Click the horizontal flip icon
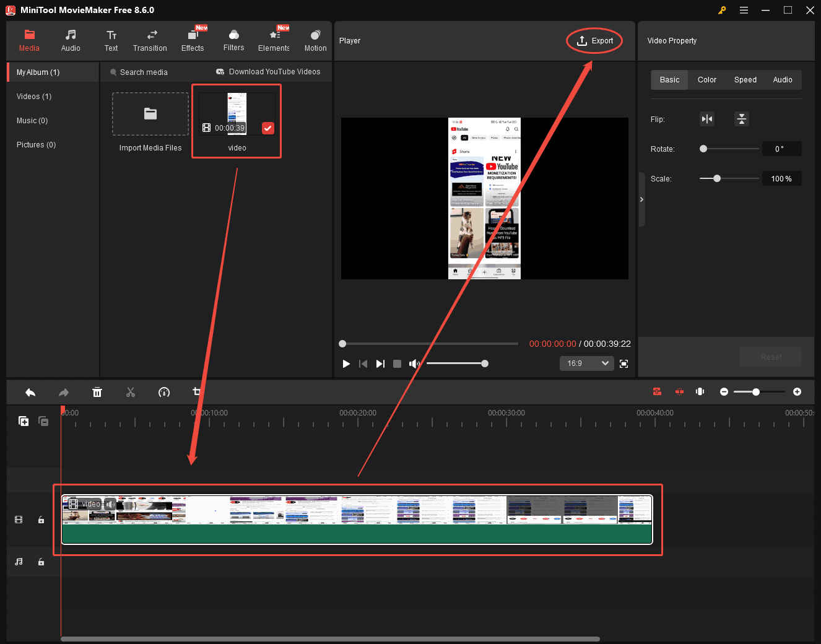821x644 pixels. tap(707, 119)
